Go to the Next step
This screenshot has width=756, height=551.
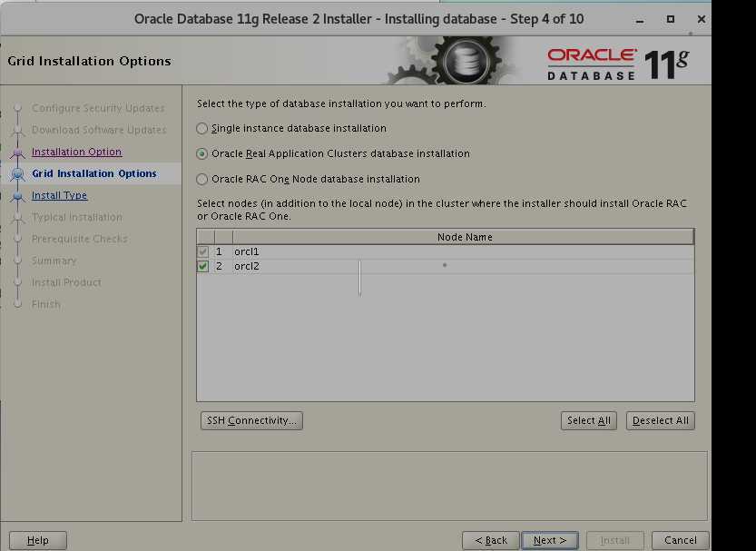tap(550, 540)
